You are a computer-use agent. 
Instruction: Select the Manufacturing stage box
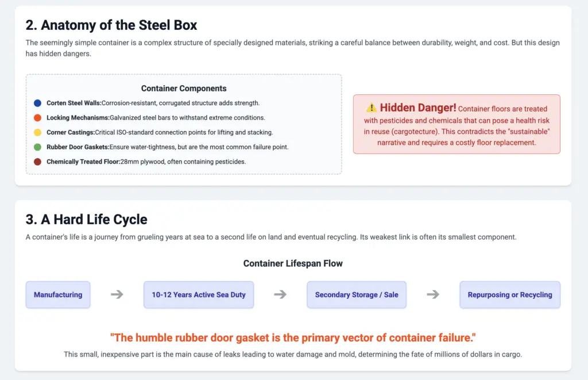point(58,295)
